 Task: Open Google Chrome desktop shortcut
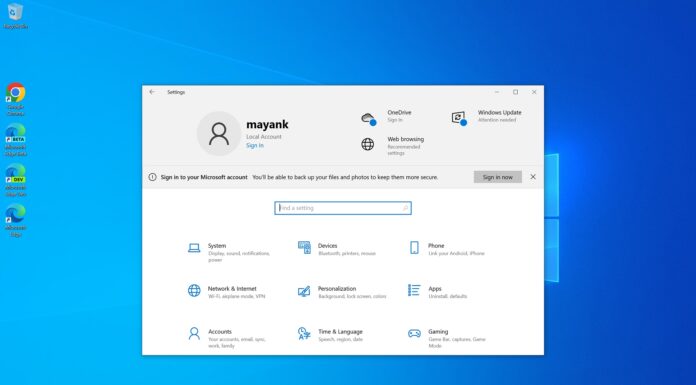[x=16, y=99]
